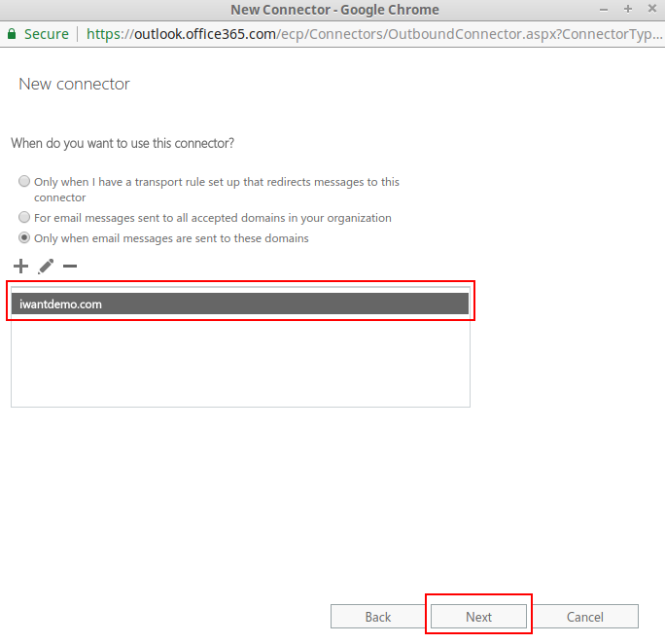This screenshot has height=644, width=665.
Task: Edit the selected domain using the pencil icon
Action: (46, 267)
